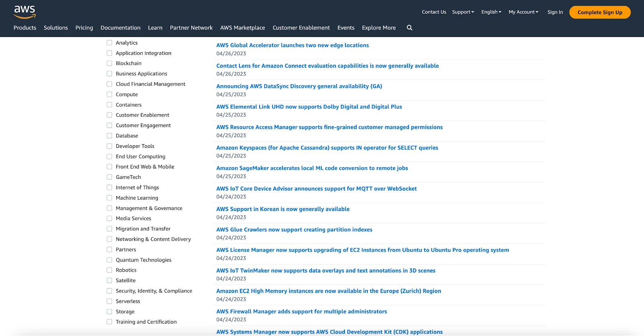The height and width of the screenshot is (336, 644).
Task: Open AWS IoT TwinMaker 3D scenes article
Action: click(x=326, y=271)
